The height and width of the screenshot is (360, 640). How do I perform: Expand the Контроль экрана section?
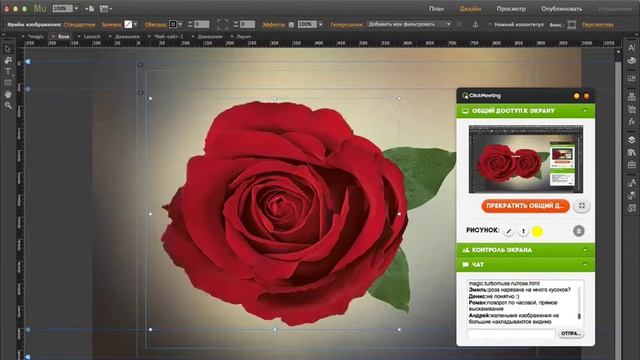(585, 250)
